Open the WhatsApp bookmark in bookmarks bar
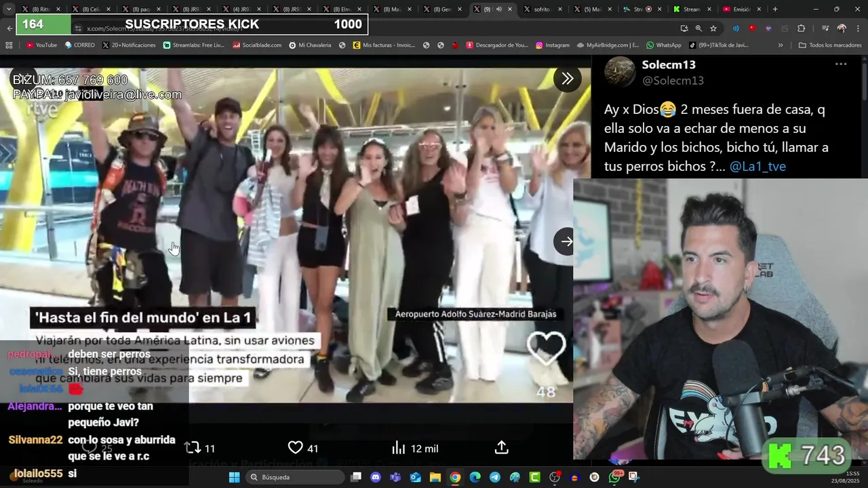This screenshot has width=868, height=488. 664,45
